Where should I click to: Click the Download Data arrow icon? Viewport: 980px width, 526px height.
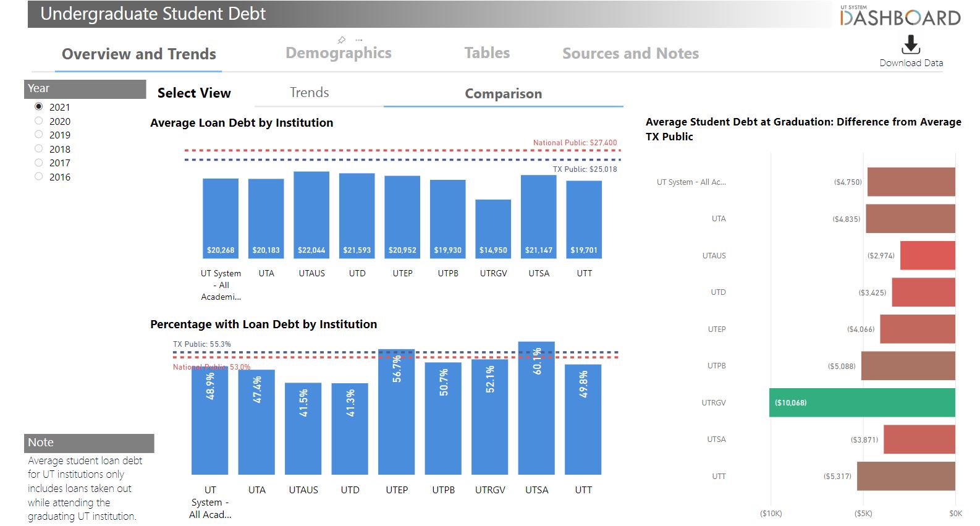pos(911,45)
